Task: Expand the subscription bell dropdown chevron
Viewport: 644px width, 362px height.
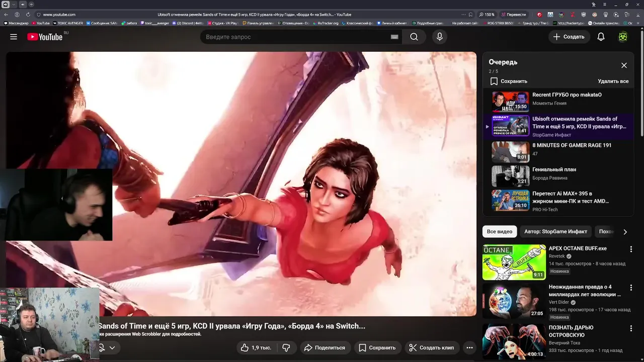Action: 112,347
